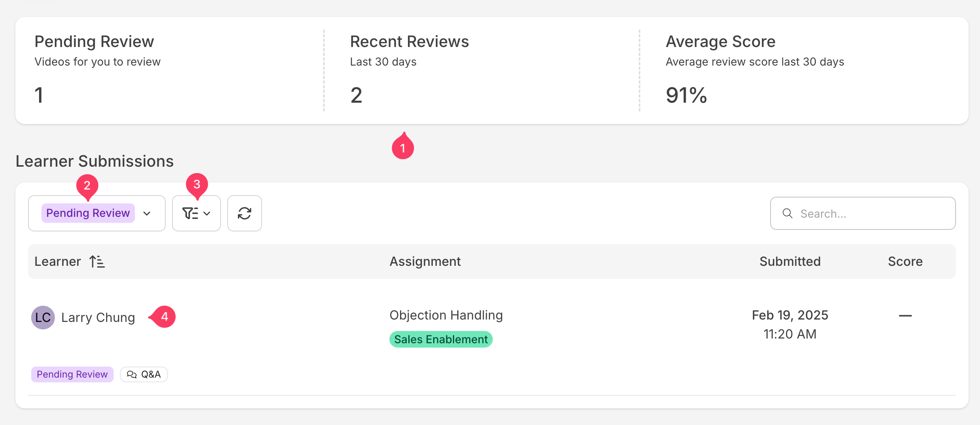Screen dimensions: 980x425
Task: Click the Pending Review status badge in row
Action: click(72, 374)
